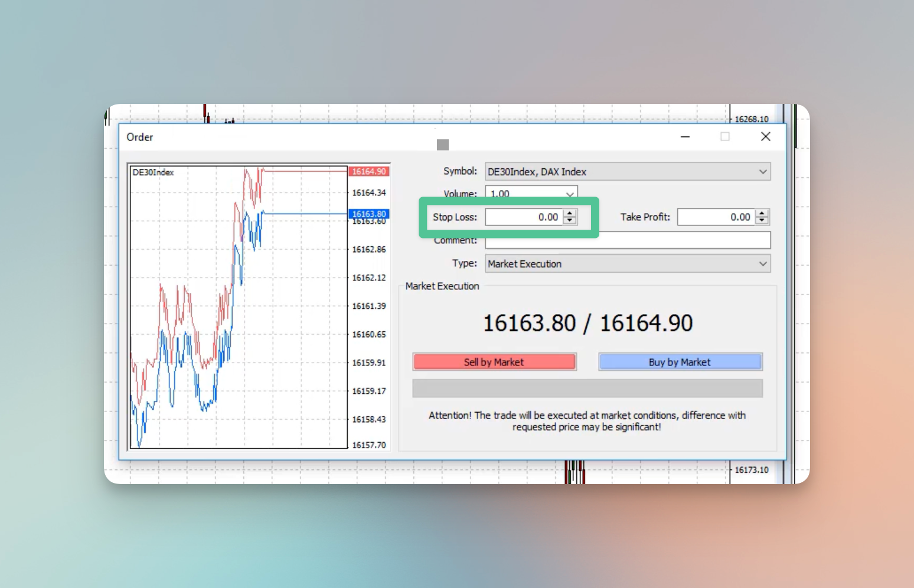The image size is (914, 588).
Task: Click the gray progress bar below trade buttons
Action: 587,388
